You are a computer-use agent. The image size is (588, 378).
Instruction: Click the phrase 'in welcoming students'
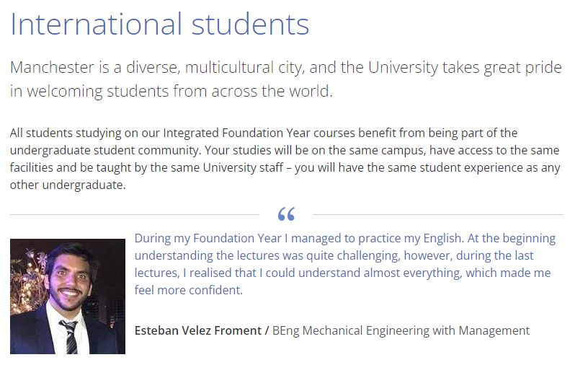pyautogui.click(x=89, y=91)
